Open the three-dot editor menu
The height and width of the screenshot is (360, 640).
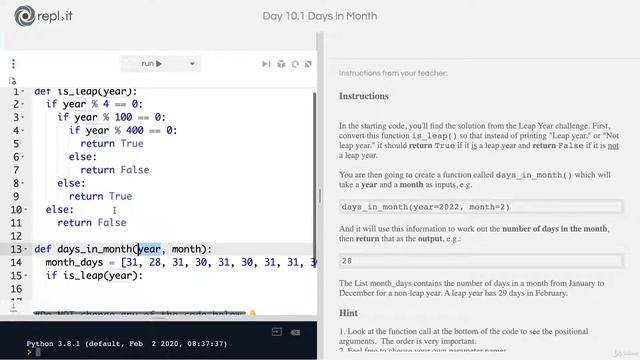[13, 64]
